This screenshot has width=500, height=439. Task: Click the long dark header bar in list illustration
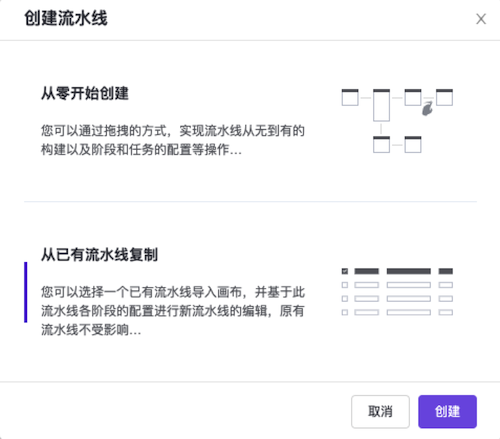click(408, 271)
